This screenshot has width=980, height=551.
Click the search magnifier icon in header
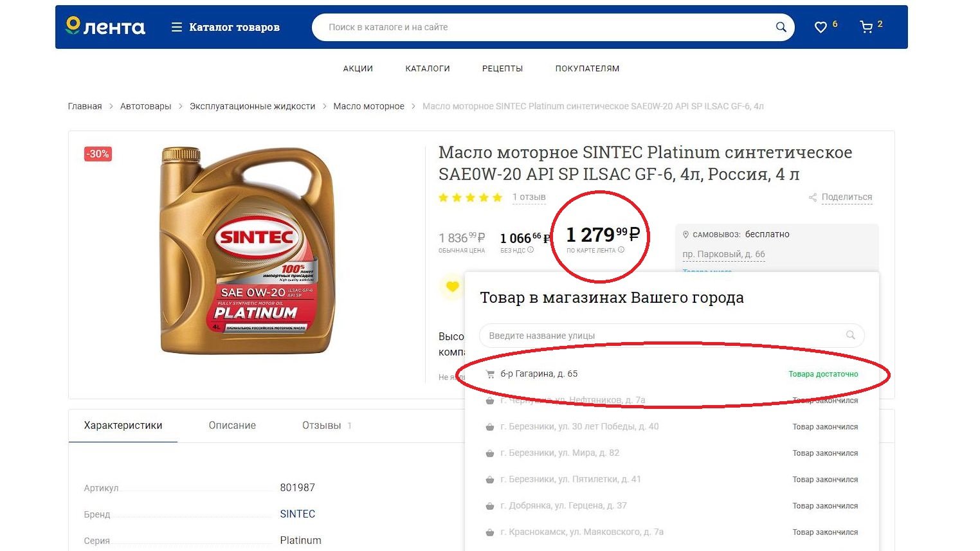pos(781,27)
